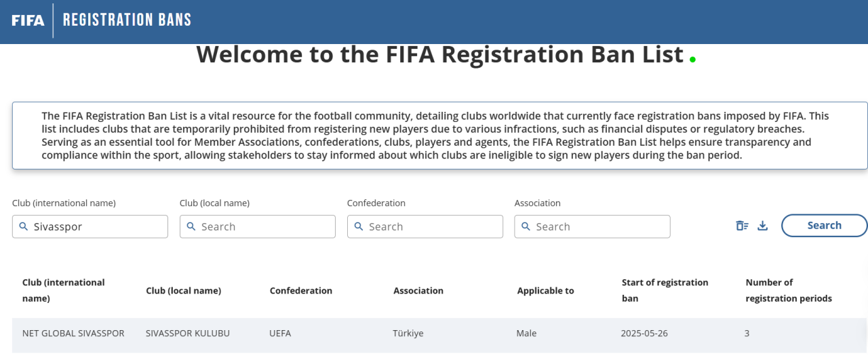Focus the Club international name field containing Sivasspor
The width and height of the screenshot is (868, 364).
(x=90, y=226)
